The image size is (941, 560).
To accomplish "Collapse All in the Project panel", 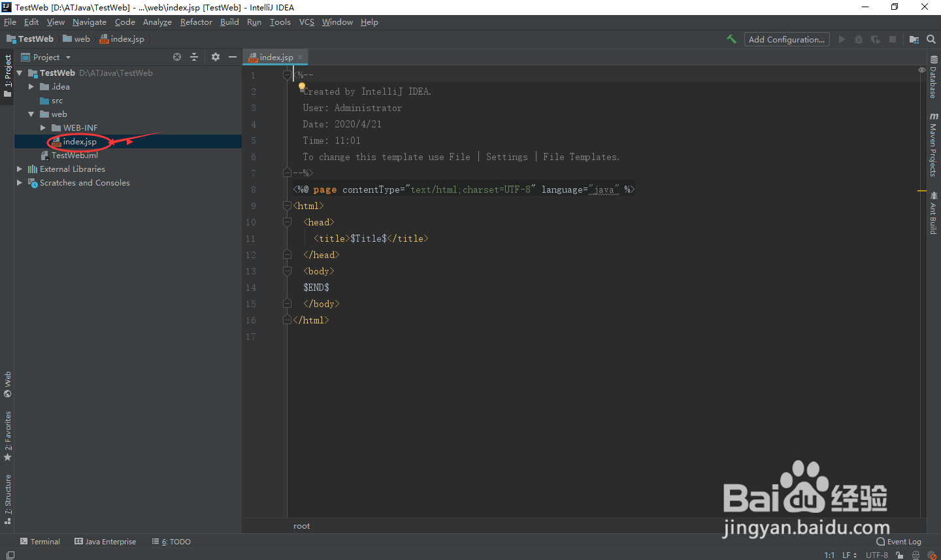I will 194,57.
